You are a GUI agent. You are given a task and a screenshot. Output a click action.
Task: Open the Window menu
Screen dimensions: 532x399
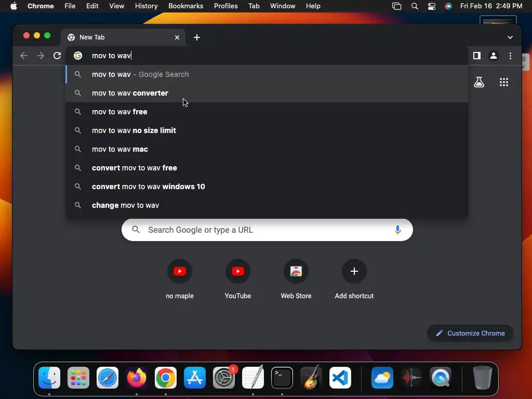pyautogui.click(x=283, y=6)
